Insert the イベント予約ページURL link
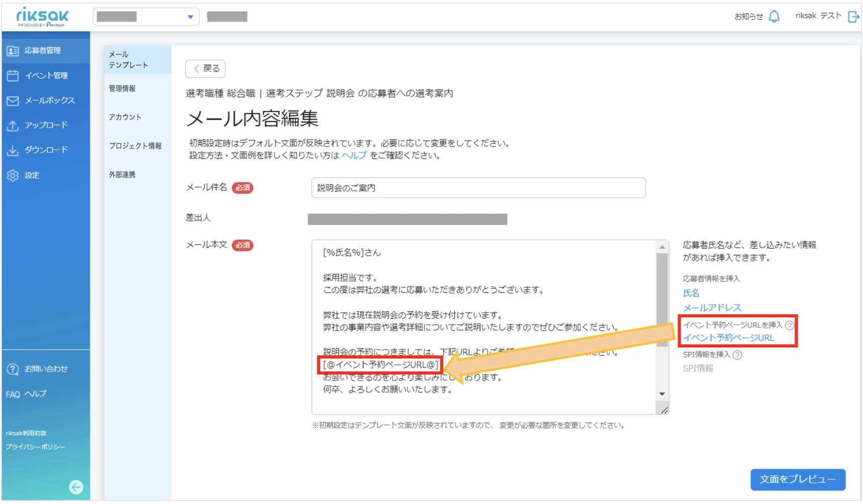This screenshot has height=504, width=863. tap(728, 338)
